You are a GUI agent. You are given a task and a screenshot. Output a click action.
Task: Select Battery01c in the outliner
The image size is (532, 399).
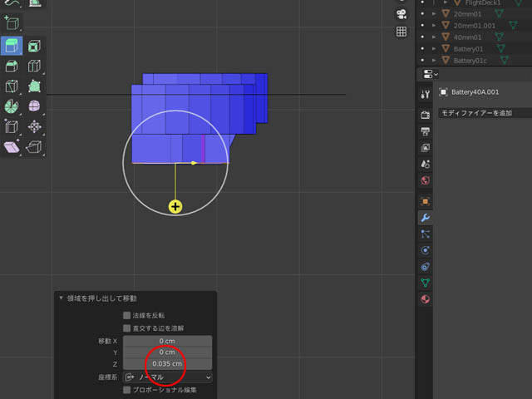(x=470, y=61)
